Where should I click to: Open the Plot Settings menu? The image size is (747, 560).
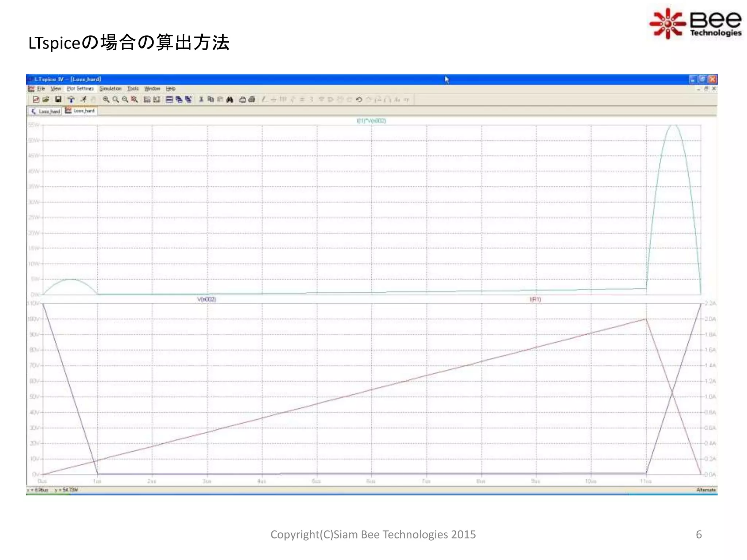click(x=80, y=89)
